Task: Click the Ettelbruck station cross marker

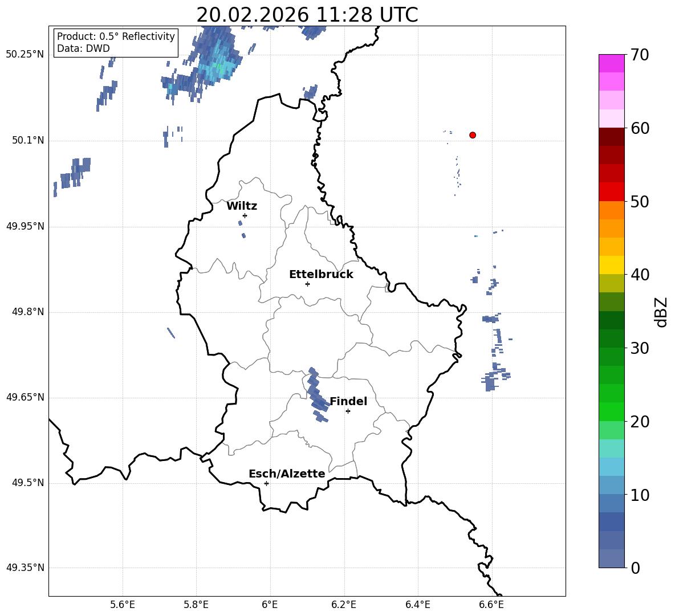Action: click(307, 284)
